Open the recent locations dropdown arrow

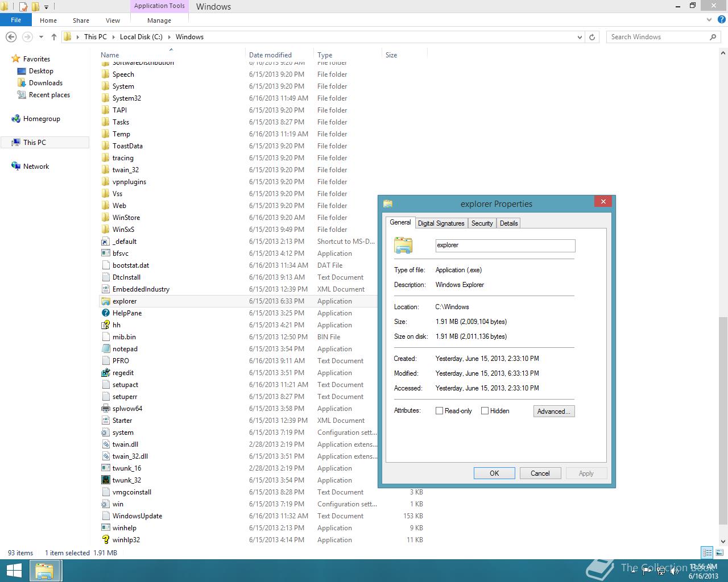[x=42, y=37]
